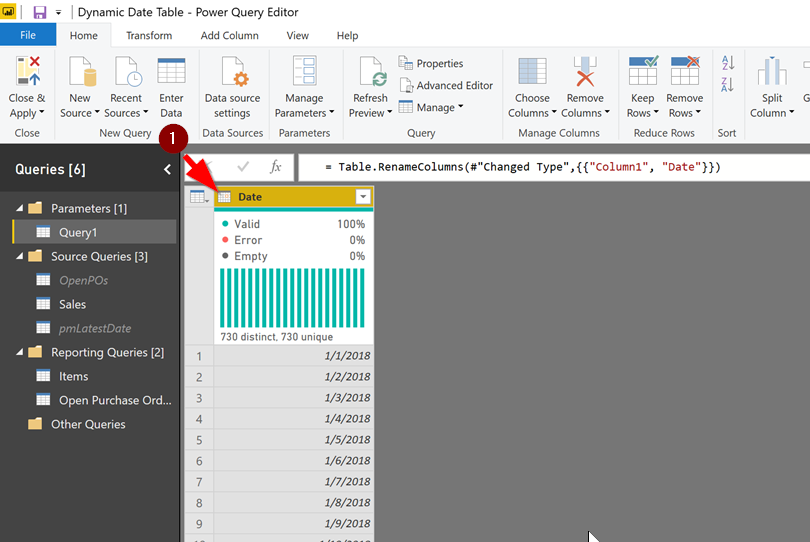This screenshot has height=542, width=810.
Task: Open the Advanced Editor
Action: tap(446, 85)
